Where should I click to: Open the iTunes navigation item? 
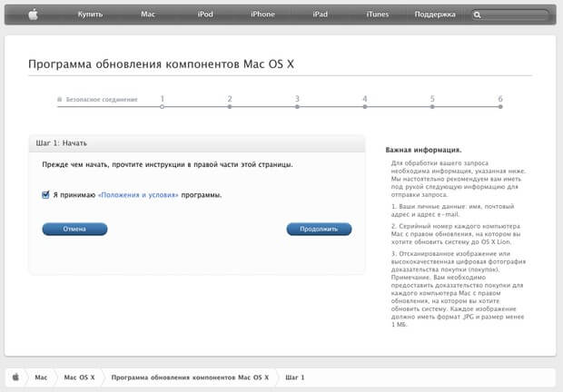coord(378,15)
